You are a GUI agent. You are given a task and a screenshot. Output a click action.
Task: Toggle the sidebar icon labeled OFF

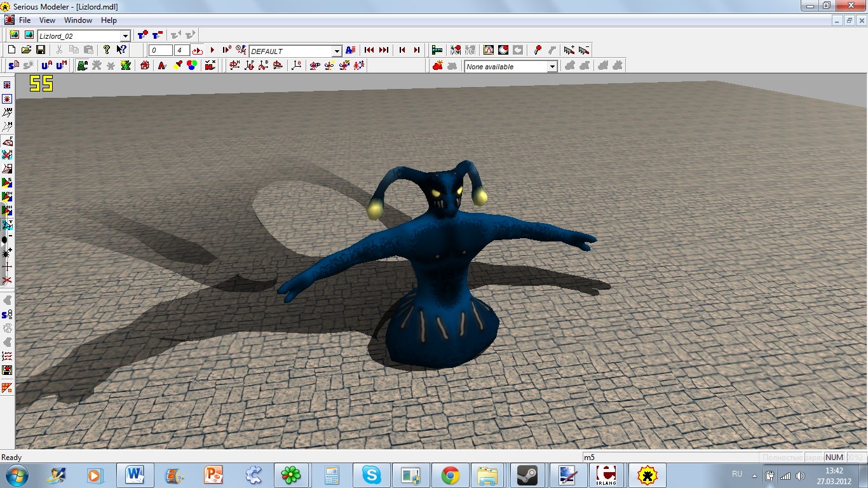click(x=7, y=210)
